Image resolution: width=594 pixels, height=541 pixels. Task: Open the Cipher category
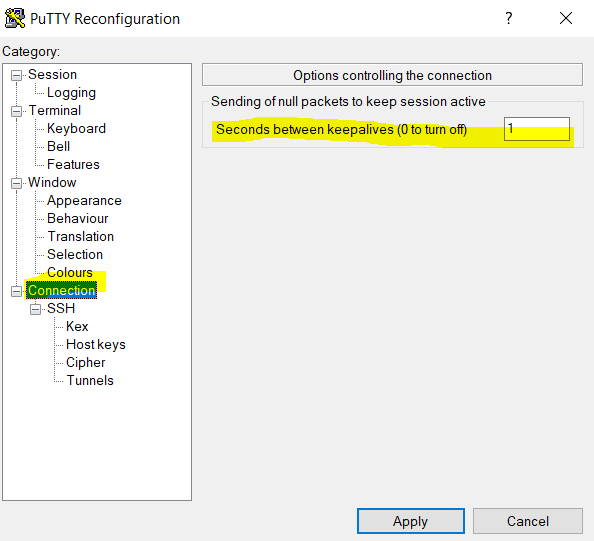click(x=86, y=363)
